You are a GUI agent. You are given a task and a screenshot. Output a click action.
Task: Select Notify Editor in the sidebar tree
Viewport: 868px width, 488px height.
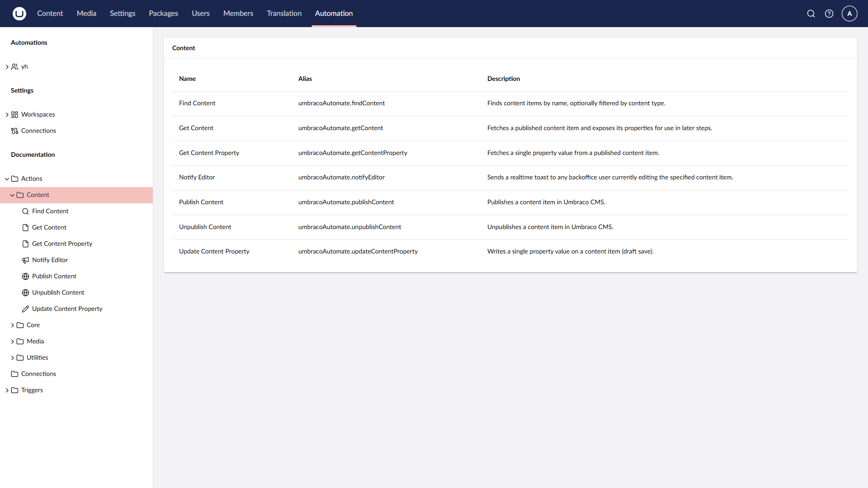click(50, 260)
